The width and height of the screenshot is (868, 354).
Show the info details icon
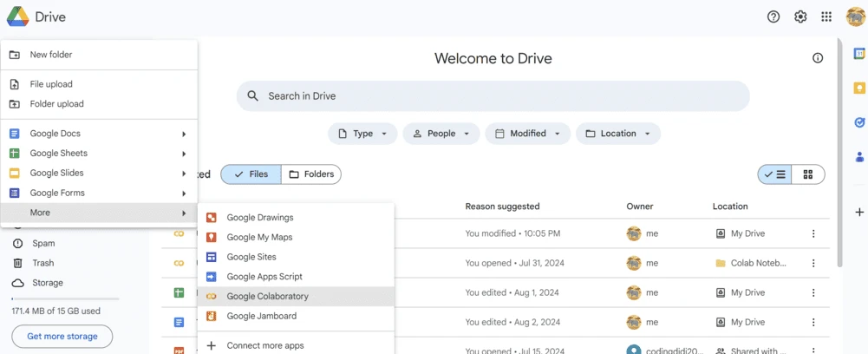click(818, 58)
